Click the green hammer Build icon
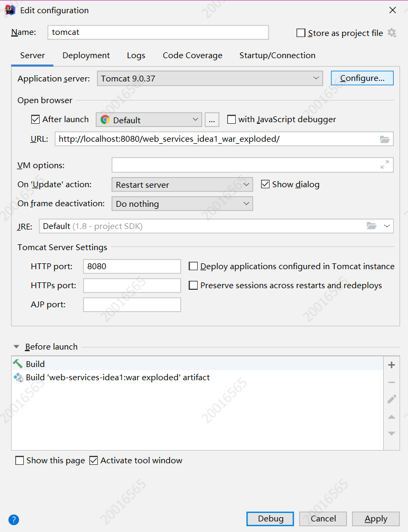Image resolution: width=408 pixels, height=532 pixels. click(x=18, y=364)
